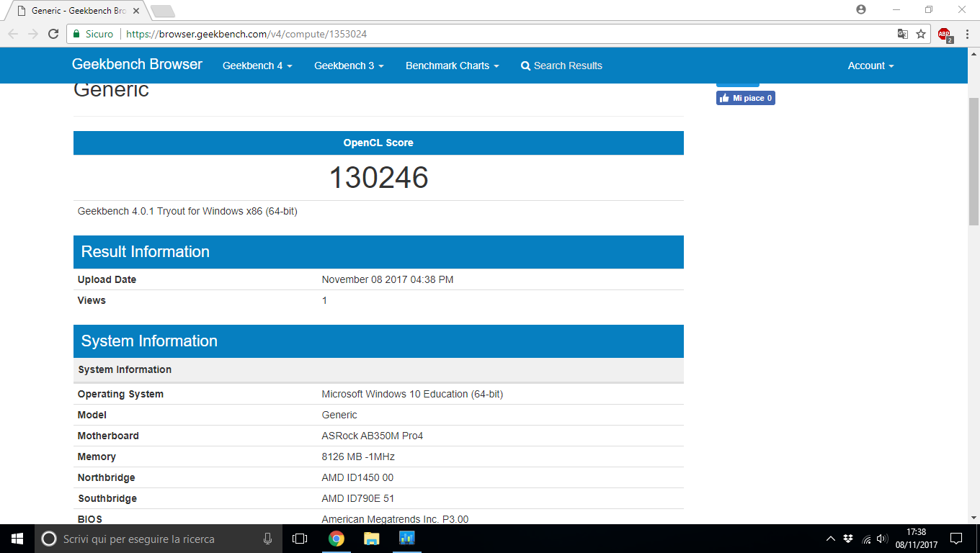Click the vertical page scrollbar thumb
This screenshot has width=980, height=553.
pyautogui.click(x=974, y=161)
